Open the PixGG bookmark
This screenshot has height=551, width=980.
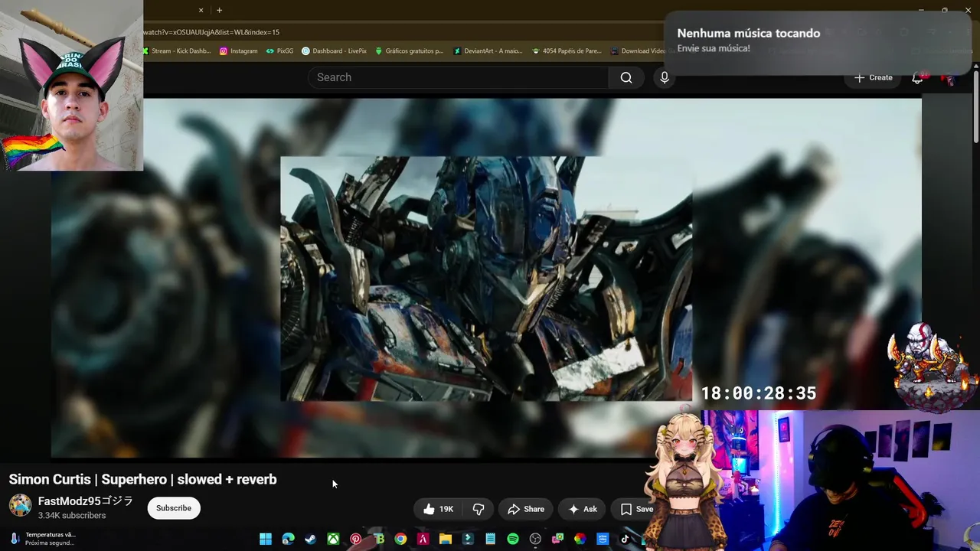point(279,51)
